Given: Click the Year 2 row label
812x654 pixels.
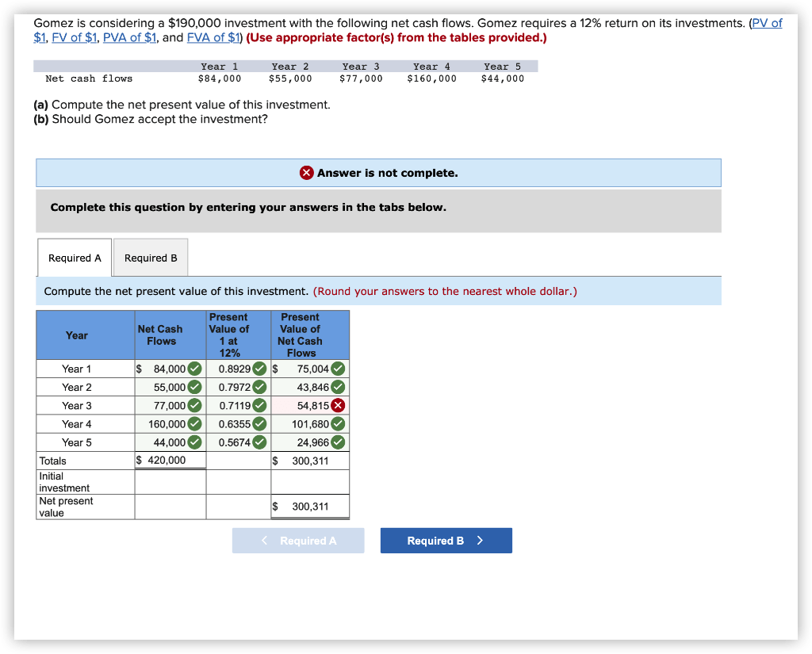Looking at the screenshot, I should tap(77, 388).
